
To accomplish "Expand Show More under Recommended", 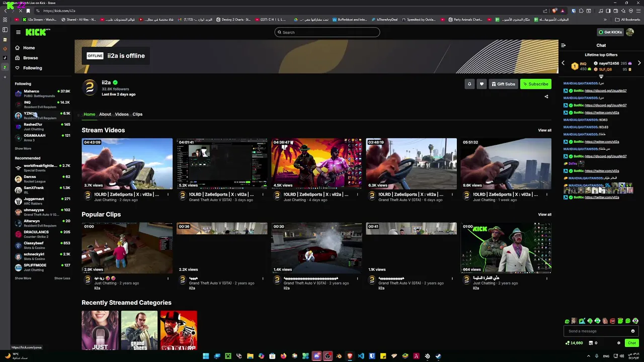I will tap(23, 278).
